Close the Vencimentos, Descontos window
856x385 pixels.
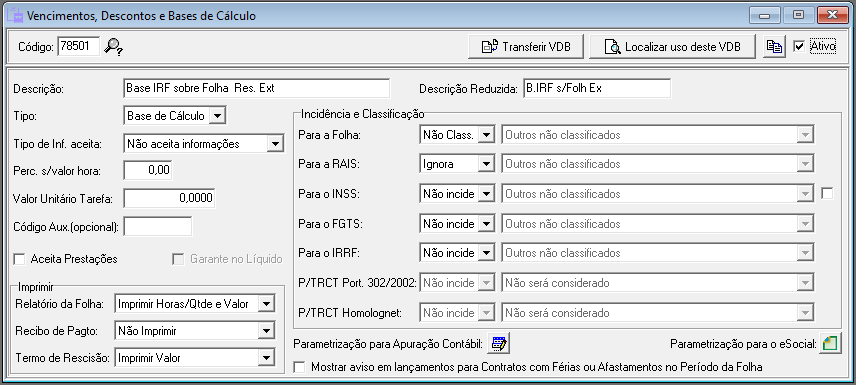click(x=833, y=15)
